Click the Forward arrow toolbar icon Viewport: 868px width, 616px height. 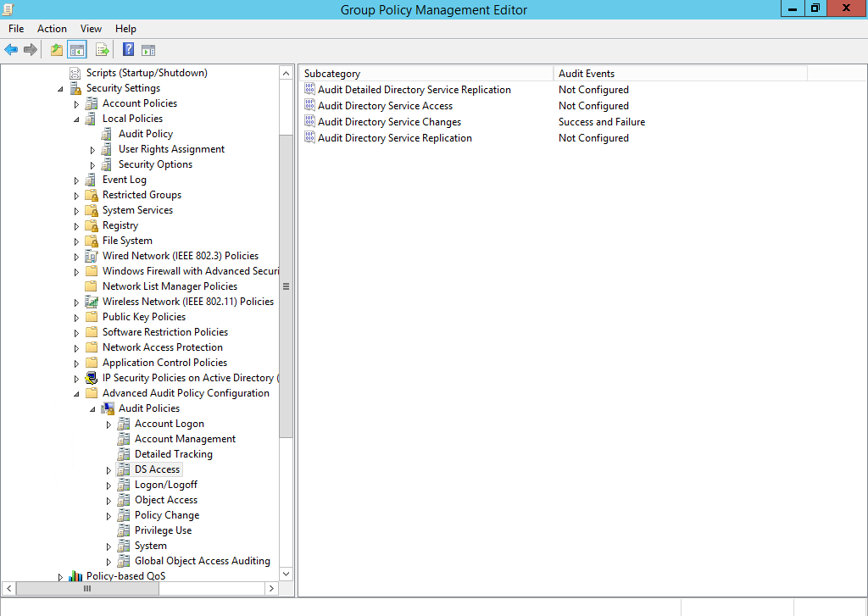click(31, 50)
